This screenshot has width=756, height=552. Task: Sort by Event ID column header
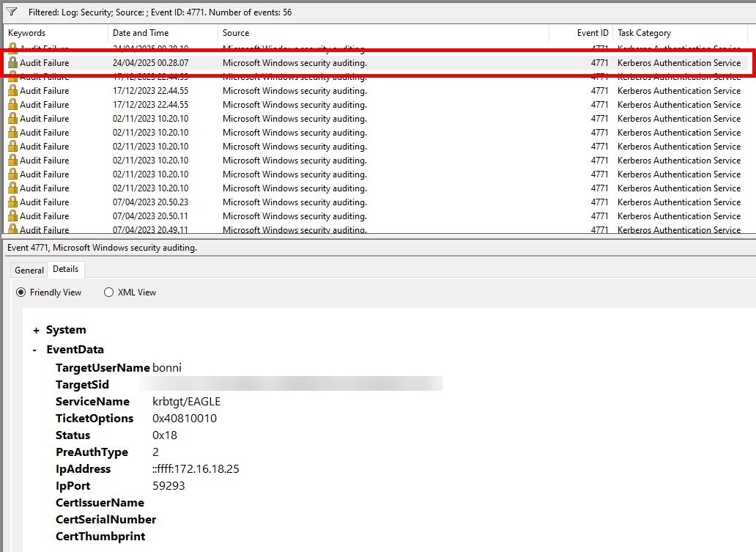click(x=592, y=33)
